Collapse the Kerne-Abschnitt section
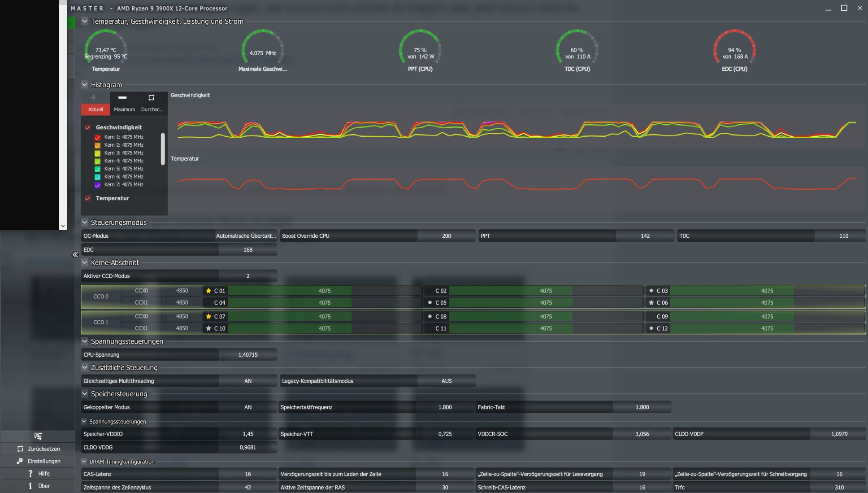 pyautogui.click(x=85, y=262)
